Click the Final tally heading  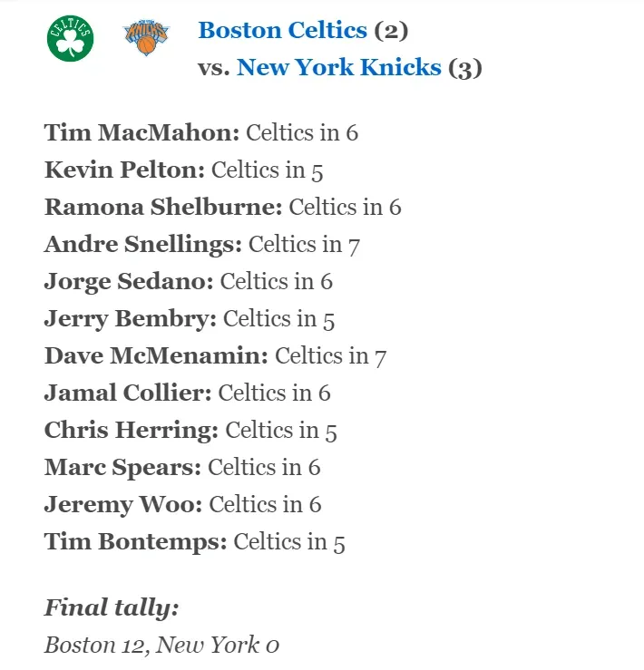click(112, 607)
